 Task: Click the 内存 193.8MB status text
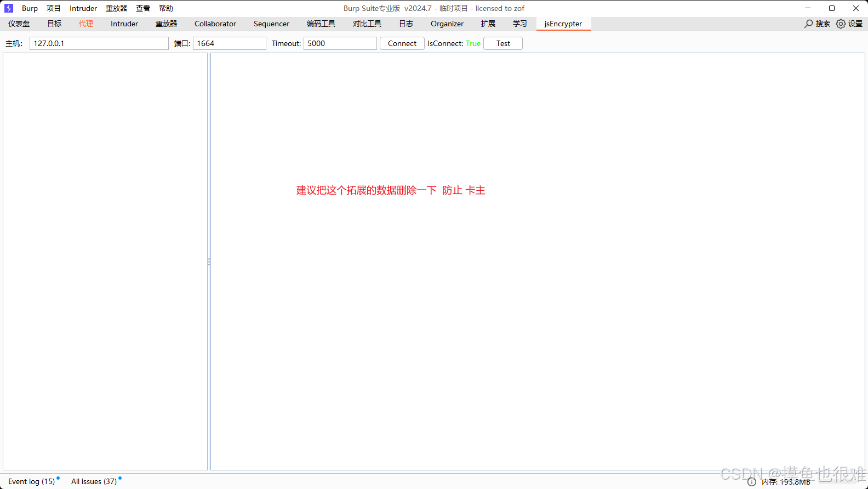pyautogui.click(x=786, y=482)
